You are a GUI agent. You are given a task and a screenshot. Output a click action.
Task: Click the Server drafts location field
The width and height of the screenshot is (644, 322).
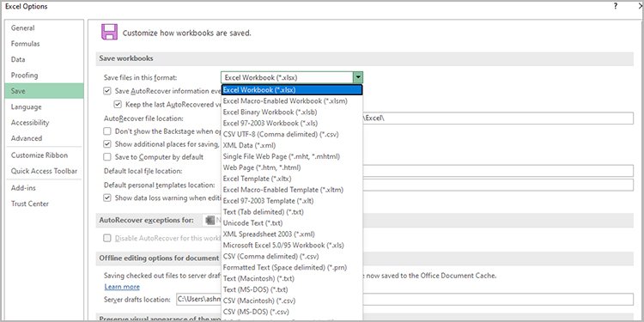(404, 300)
